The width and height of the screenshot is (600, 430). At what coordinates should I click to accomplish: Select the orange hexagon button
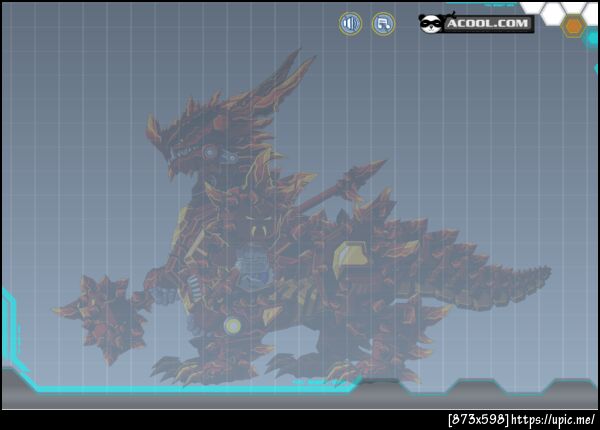click(573, 26)
